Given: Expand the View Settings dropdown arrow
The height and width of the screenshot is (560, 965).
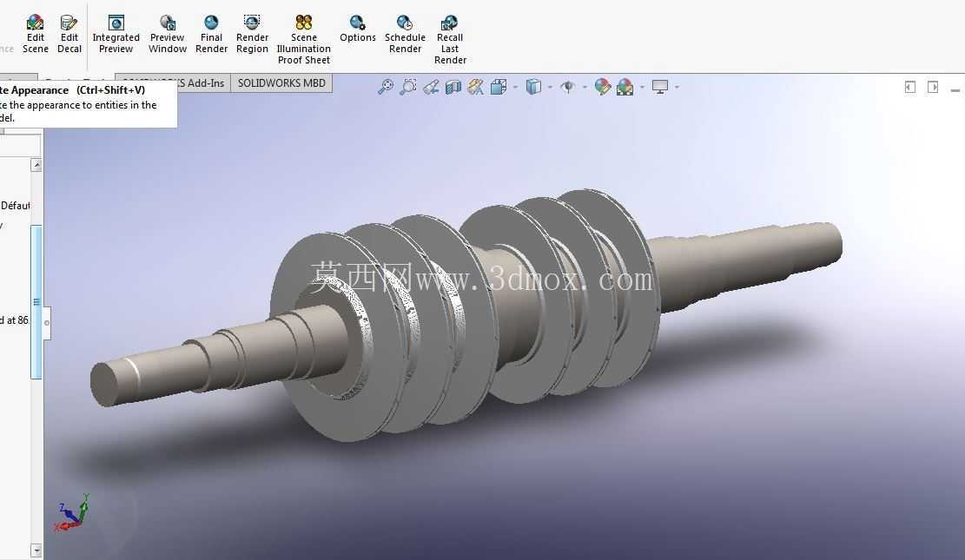Looking at the screenshot, I should tap(677, 87).
